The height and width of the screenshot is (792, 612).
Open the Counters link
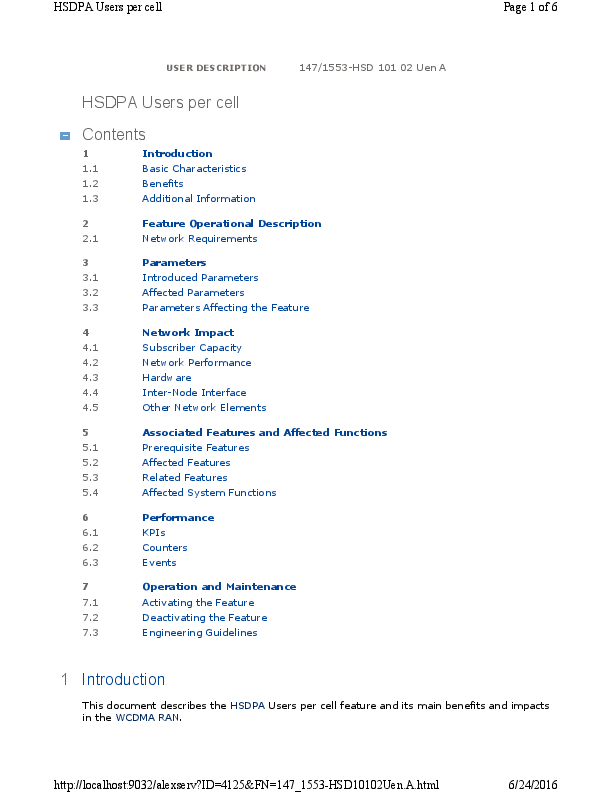[x=164, y=548]
